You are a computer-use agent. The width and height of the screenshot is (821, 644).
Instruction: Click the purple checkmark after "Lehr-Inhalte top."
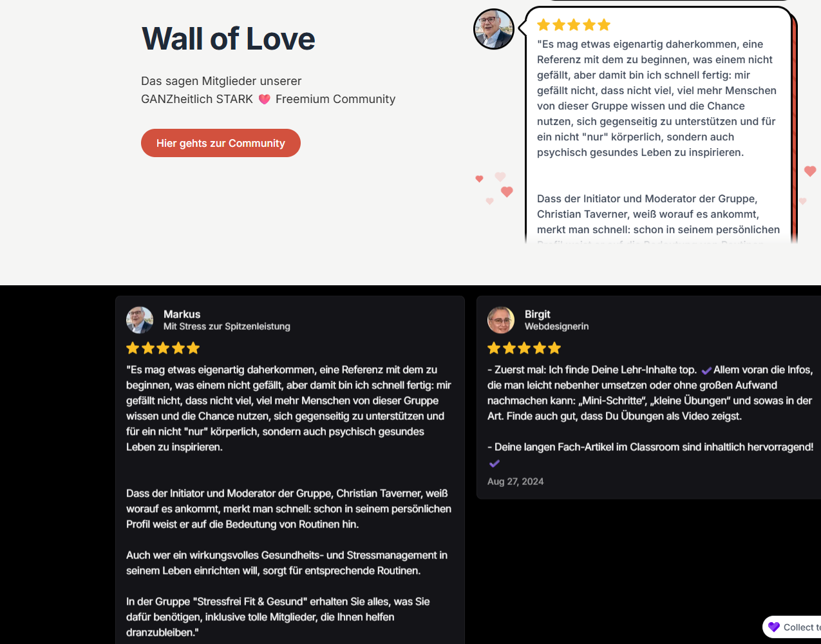706,370
